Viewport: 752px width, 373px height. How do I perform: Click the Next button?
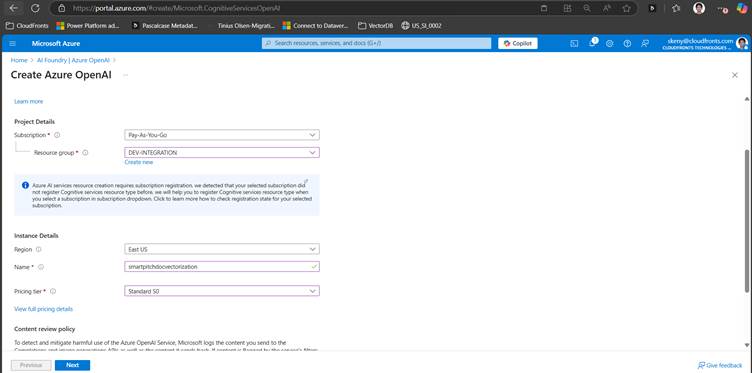click(72, 365)
